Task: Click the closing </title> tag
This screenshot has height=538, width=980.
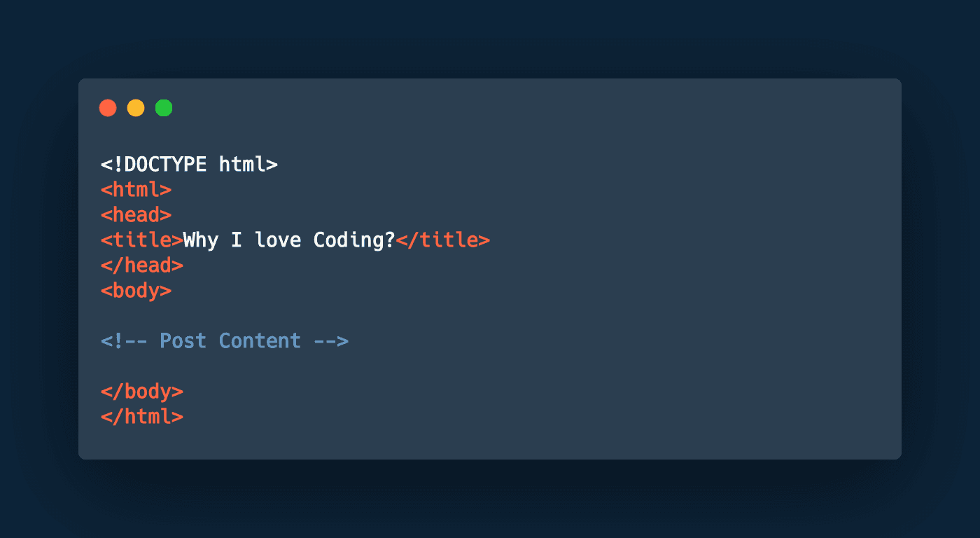Action: [443, 240]
